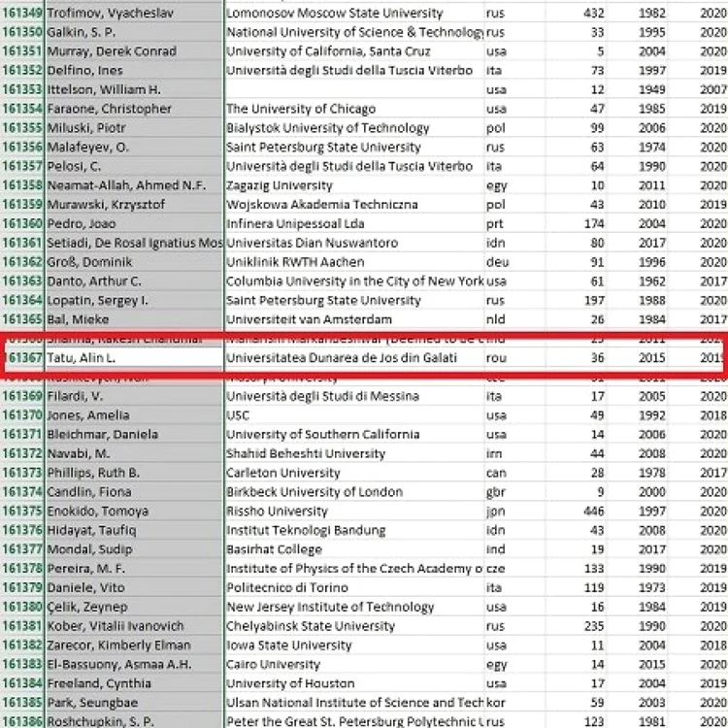Click the cell containing Tatu, Alin L.
This screenshot has height=728, width=728.
[x=134, y=358]
